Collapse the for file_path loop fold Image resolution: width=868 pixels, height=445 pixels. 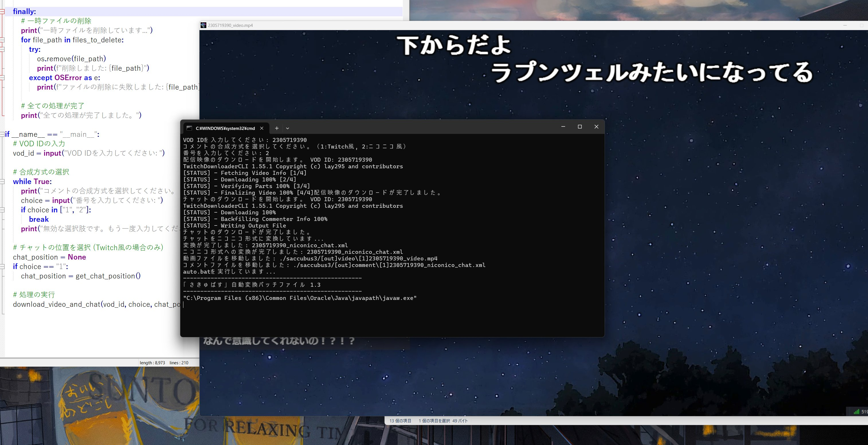2,40
